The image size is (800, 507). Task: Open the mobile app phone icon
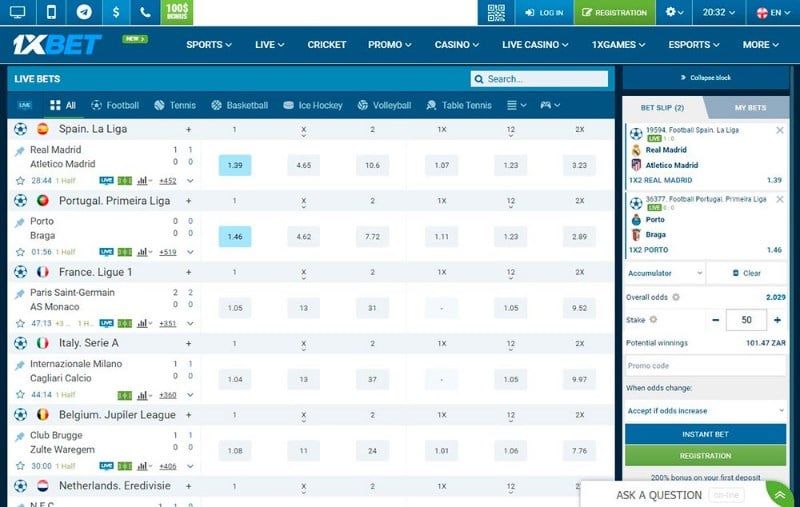pyautogui.click(x=51, y=12)
